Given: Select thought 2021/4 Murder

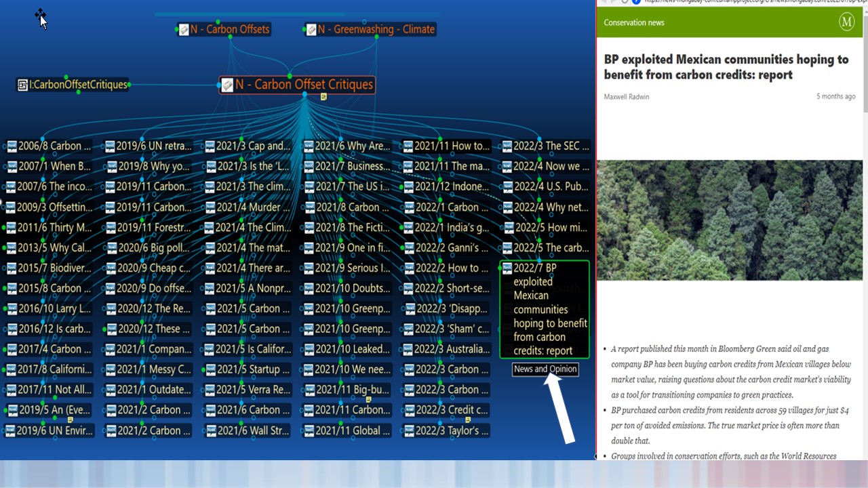Looking at the screenshot, I should pyautogui.click(x=248, y=207).
